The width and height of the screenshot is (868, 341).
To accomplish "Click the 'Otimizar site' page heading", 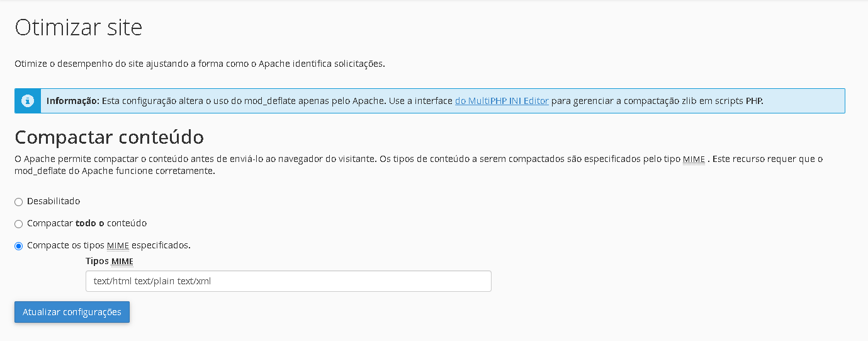I will [79, 28].
